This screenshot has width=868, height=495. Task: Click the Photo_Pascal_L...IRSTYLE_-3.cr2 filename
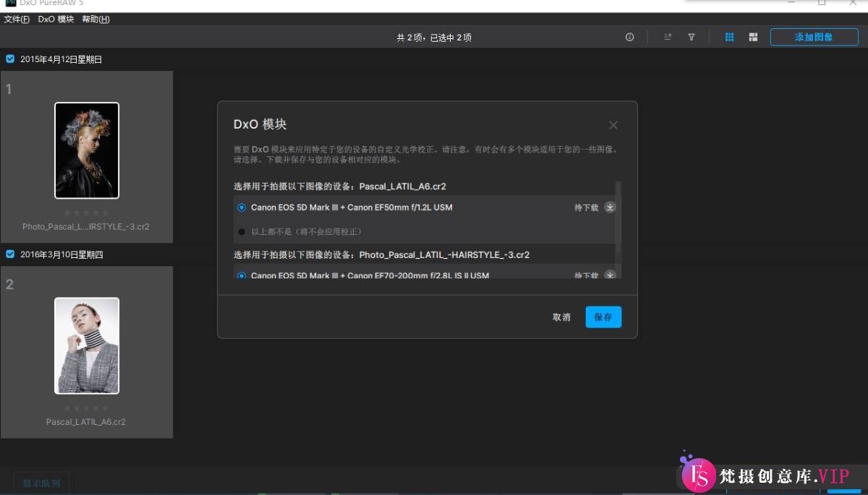[86, 226]
